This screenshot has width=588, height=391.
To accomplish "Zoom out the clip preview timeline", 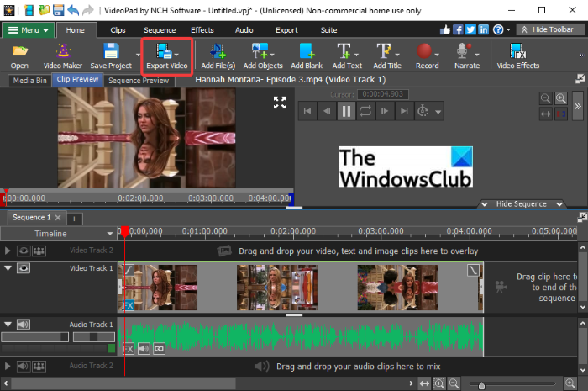I will tap(546, 98).
